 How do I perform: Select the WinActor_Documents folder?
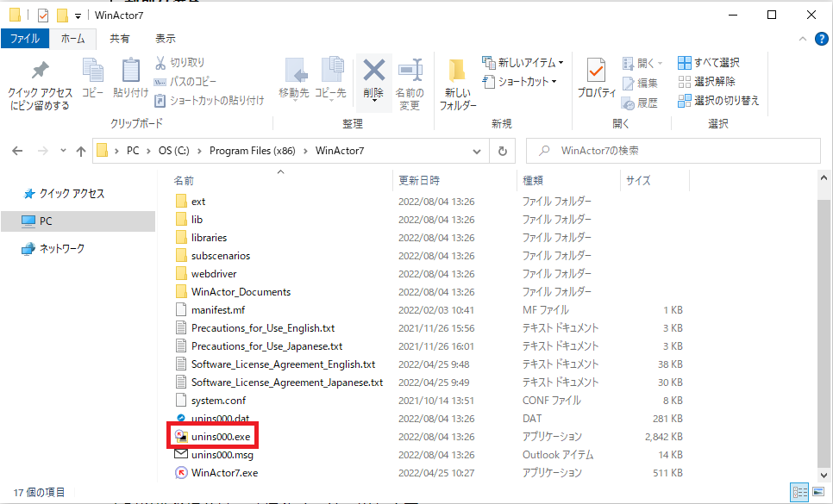241,292
